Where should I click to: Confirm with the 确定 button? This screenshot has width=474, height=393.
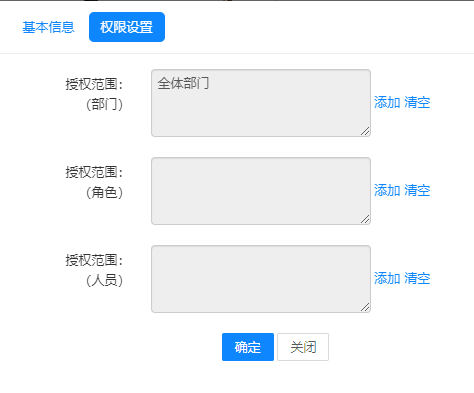click(x=248, y=347)
